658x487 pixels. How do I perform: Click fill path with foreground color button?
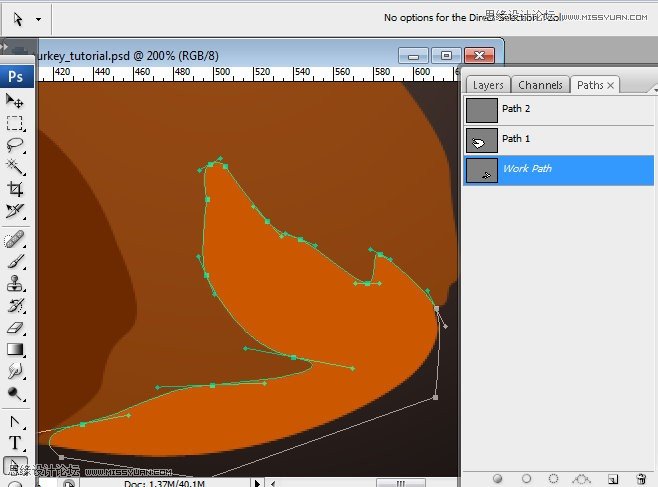497,479
